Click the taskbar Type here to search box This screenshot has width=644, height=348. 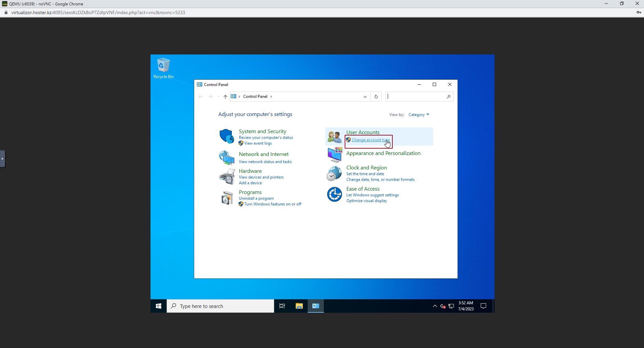(220, 306)
